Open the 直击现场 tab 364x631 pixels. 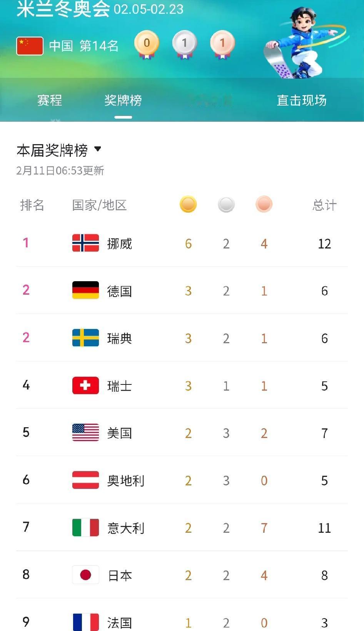coord(302,101)
